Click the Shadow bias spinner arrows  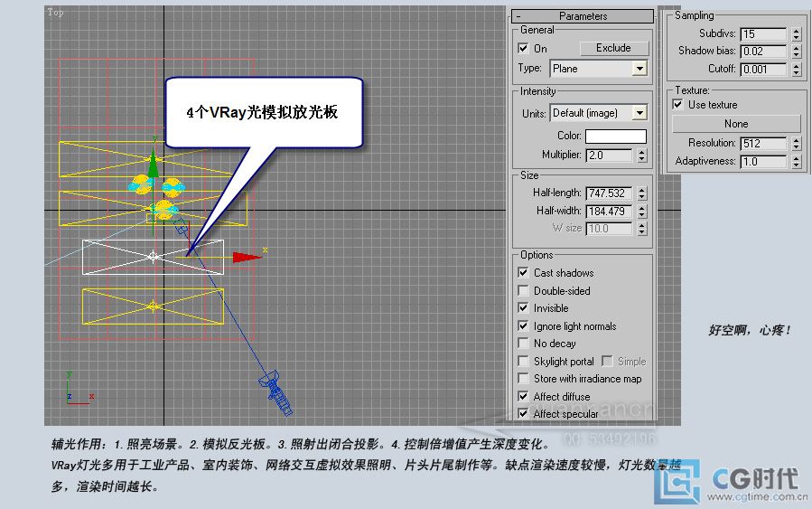pyautogui.click(x=797, y=52)
